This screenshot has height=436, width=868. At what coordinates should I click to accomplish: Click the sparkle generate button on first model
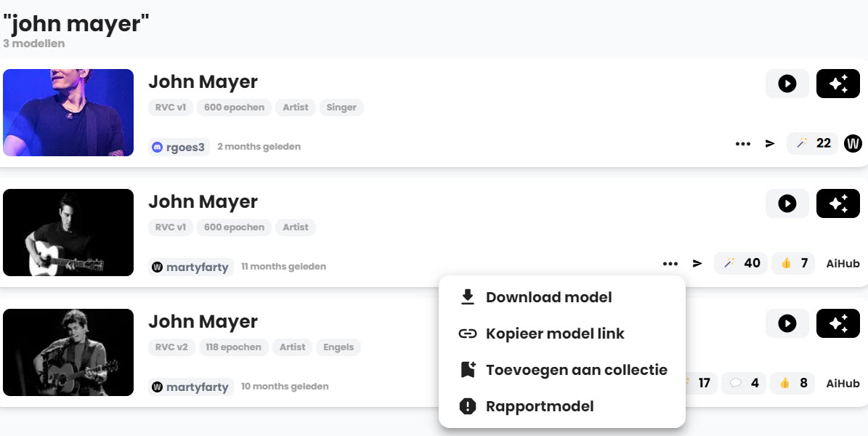pyautogui.click(x=837, y=84)
